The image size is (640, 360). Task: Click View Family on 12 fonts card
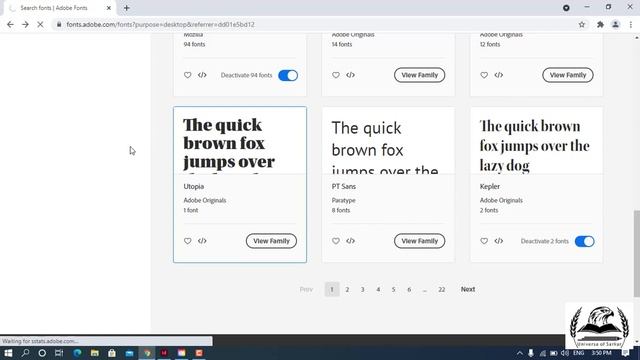[568, 75]
